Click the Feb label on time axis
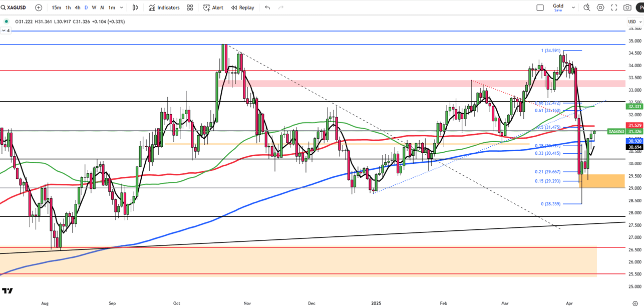The width and height of the screenshot is (644, 307). 443,303
